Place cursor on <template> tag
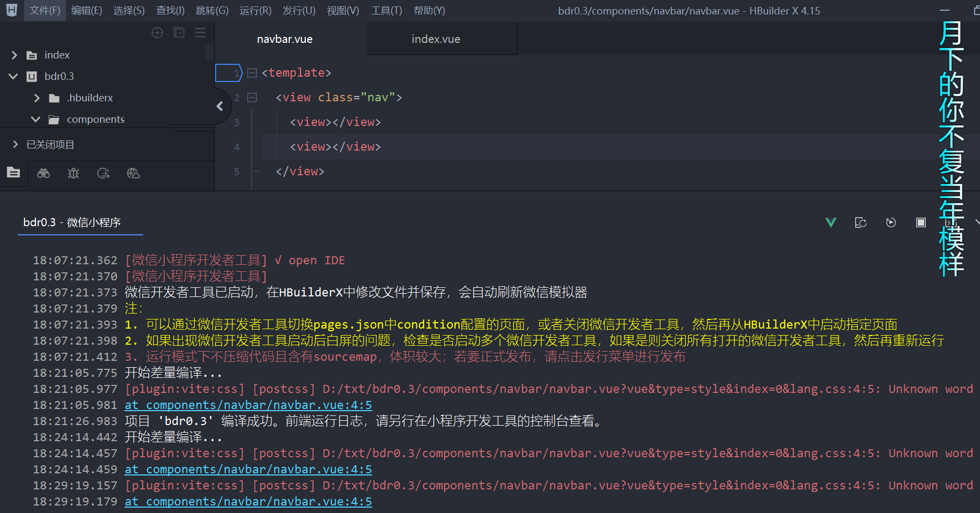 tap(297, 72)
